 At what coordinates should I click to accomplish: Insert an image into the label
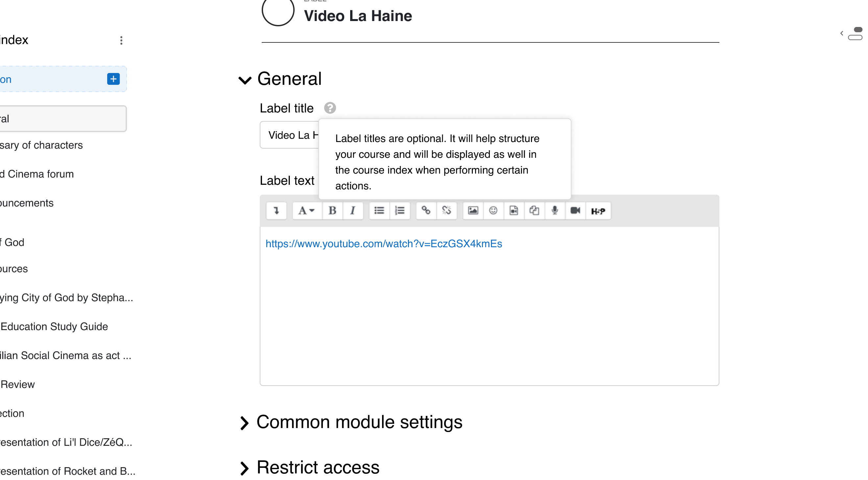coord(473,210)
